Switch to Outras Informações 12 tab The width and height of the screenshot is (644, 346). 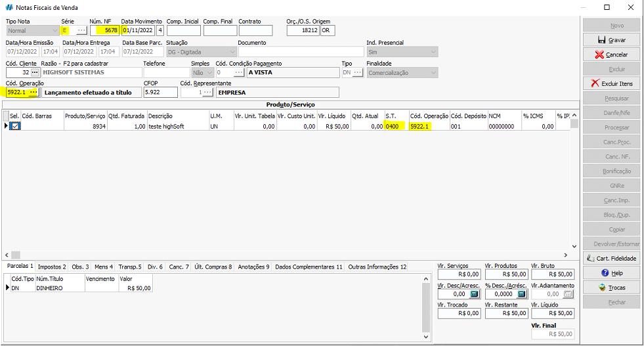tap(377, 267)
